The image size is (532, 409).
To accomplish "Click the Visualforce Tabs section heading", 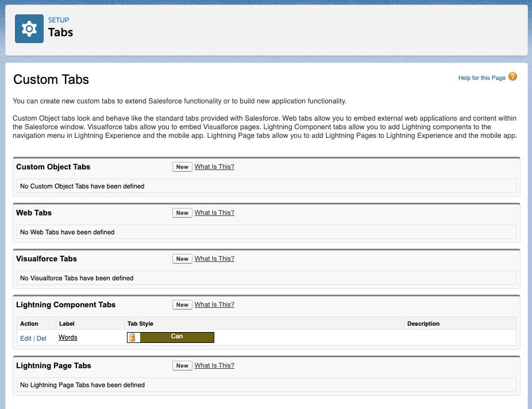I will (x=47, y=258).
